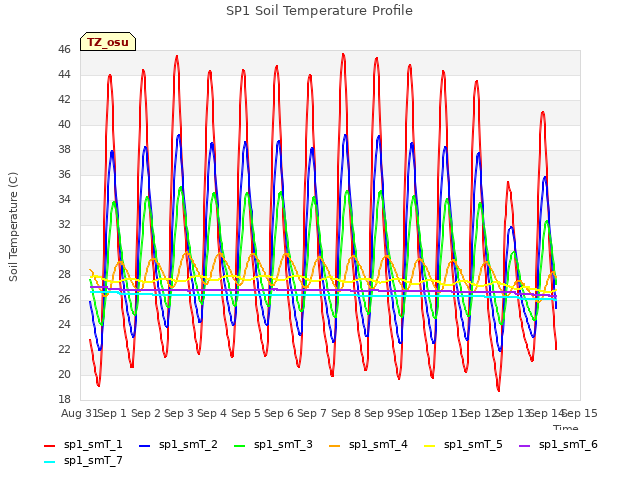Click the chart title SP1 Soil Temperature Profile

pyautogui.click(x=319, y=11)
